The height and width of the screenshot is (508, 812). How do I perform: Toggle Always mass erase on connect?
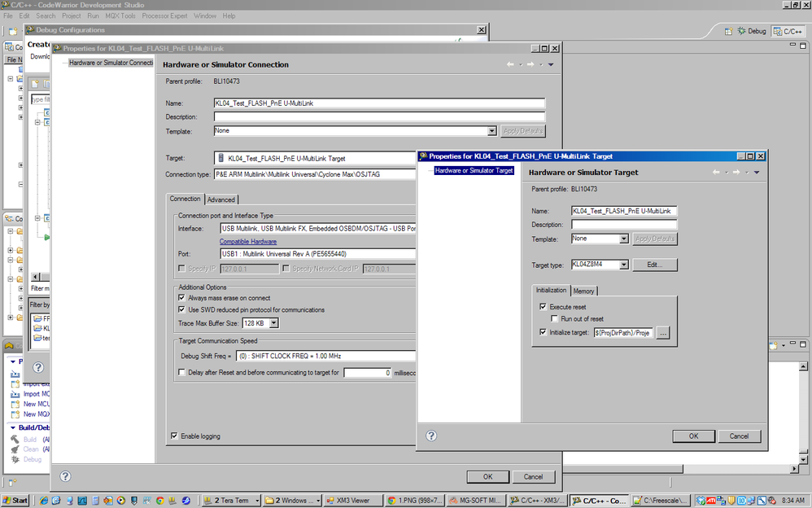point(181,297)
